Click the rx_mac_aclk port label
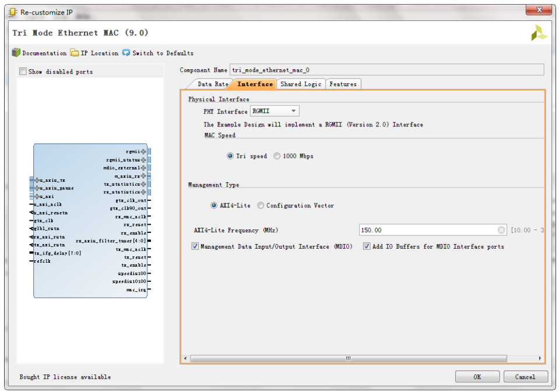559x392 pixels. (130, 217)
